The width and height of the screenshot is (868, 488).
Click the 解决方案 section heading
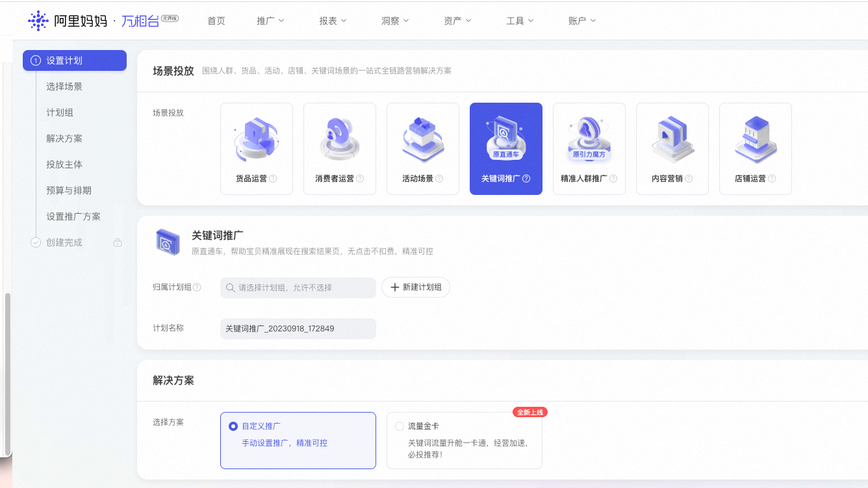pos(173,380)
